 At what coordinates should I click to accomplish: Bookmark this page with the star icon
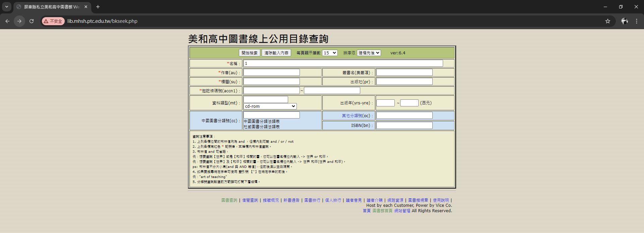tap(607, 21)
